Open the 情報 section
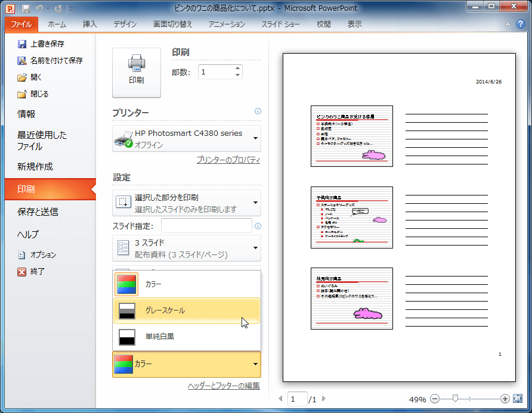 [x=26, y=114]
